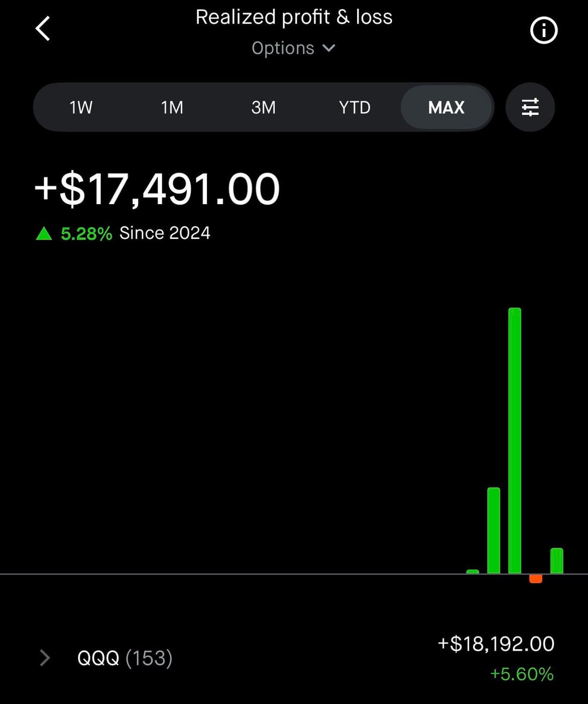Tap the tallest green profit bar
This screenshot has width=588, height=704.
tap(514, 440)
